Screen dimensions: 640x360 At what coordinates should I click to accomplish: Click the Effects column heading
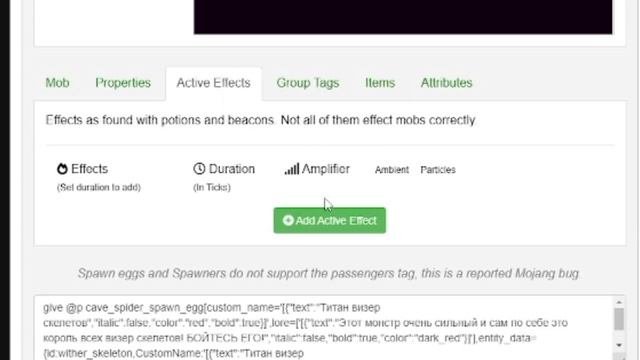click(89, 169)
